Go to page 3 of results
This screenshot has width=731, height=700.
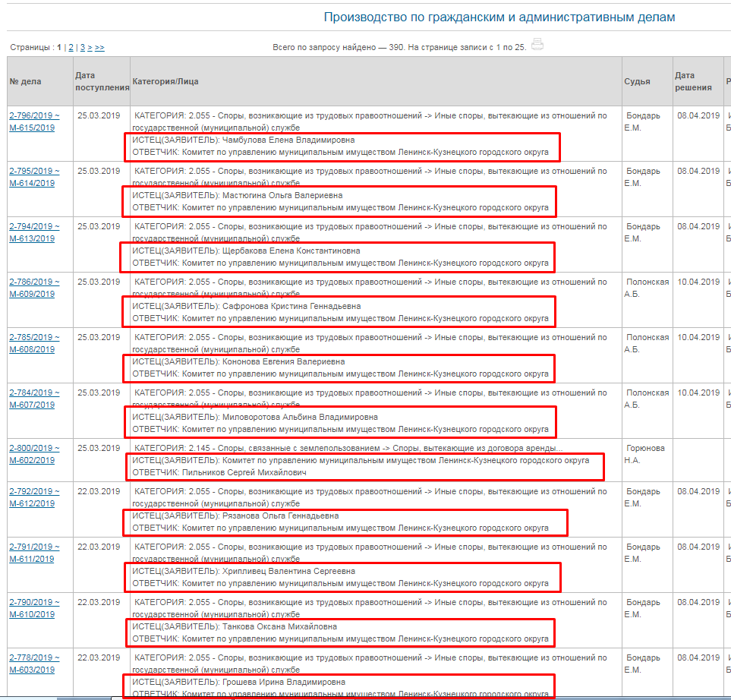(82, 47)
